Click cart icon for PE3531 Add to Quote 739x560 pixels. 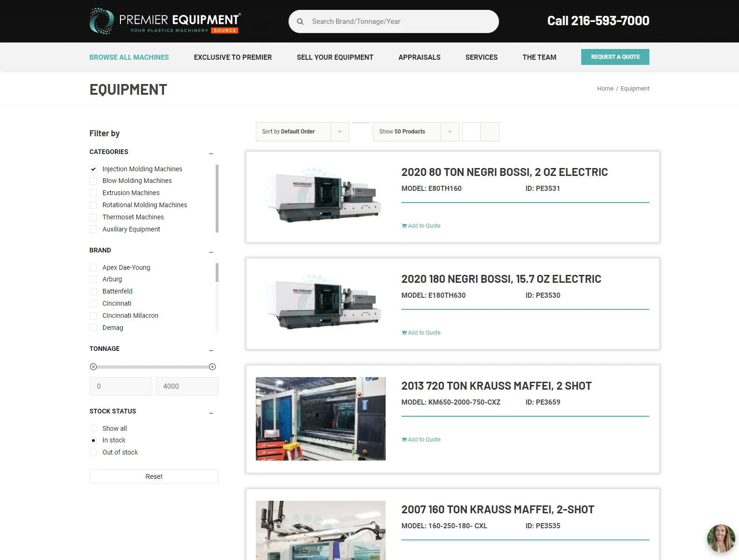(404, 226)
